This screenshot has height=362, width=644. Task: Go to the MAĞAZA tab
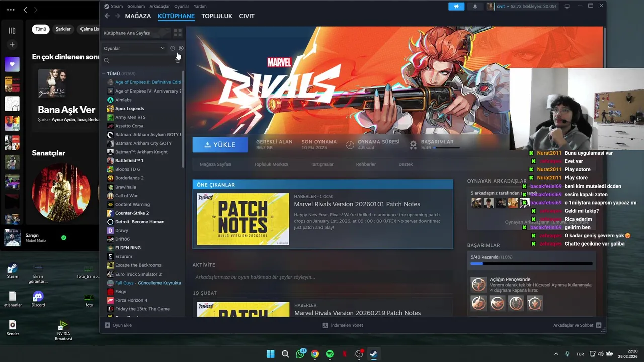[138, 16]
